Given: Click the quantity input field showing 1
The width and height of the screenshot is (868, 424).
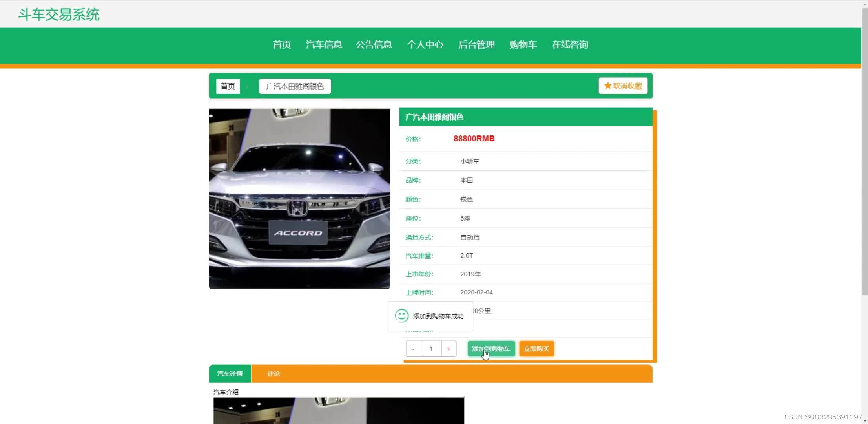Looking at the screenshot, I should [x=431, y=349].
